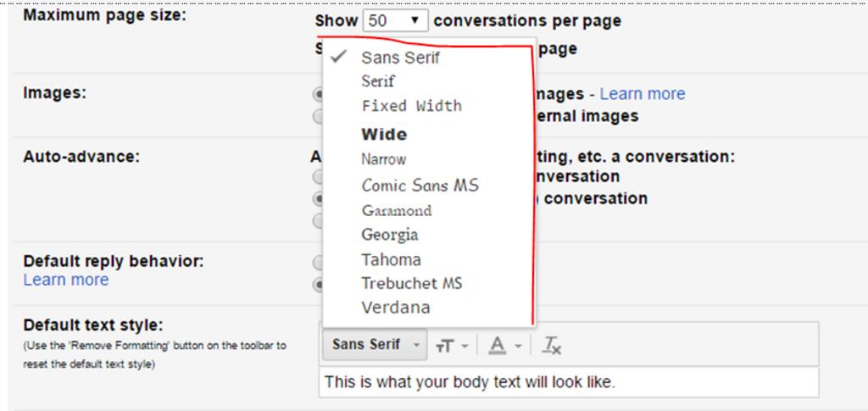Select Tahoma in the font list

click(391, 259)
